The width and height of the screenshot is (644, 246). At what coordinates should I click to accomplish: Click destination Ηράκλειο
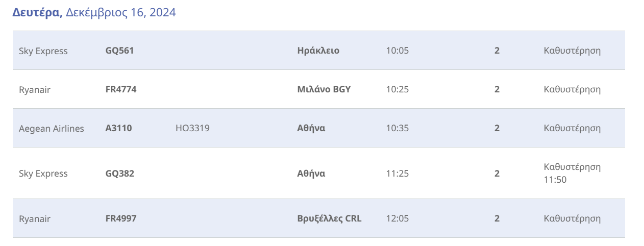(318, 51)
